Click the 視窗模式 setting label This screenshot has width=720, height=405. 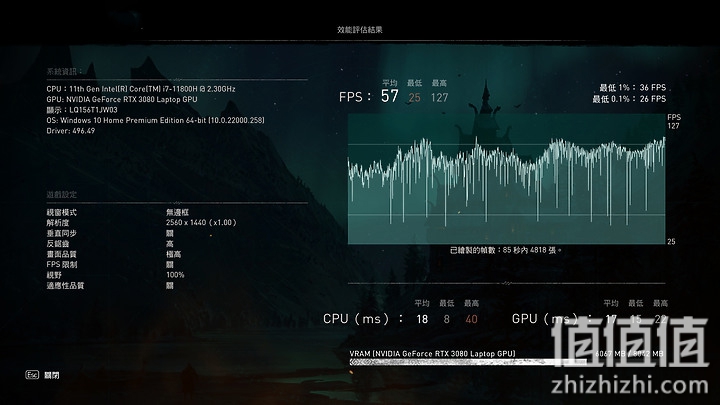(x=62, y=212)
